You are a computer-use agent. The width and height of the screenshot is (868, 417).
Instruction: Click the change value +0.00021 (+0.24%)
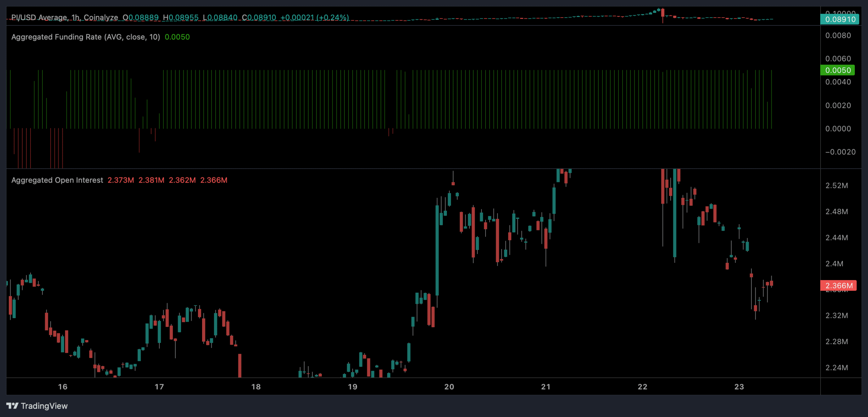(315, 17)
